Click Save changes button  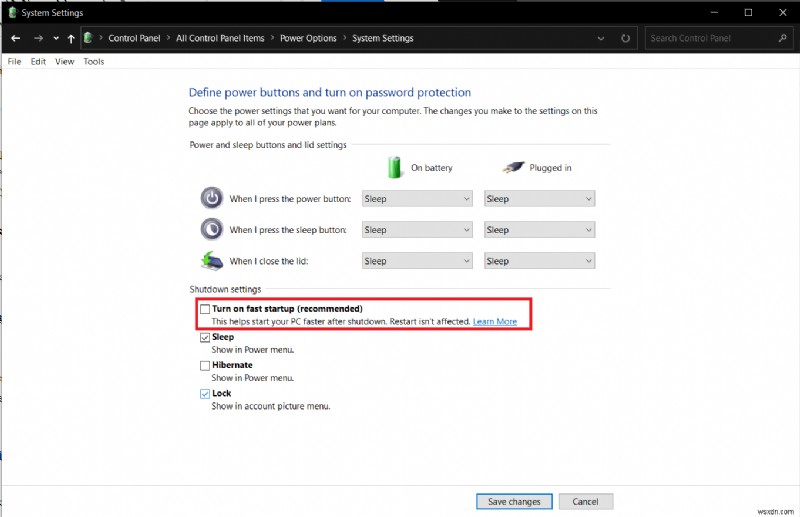[x=514, y=502]
